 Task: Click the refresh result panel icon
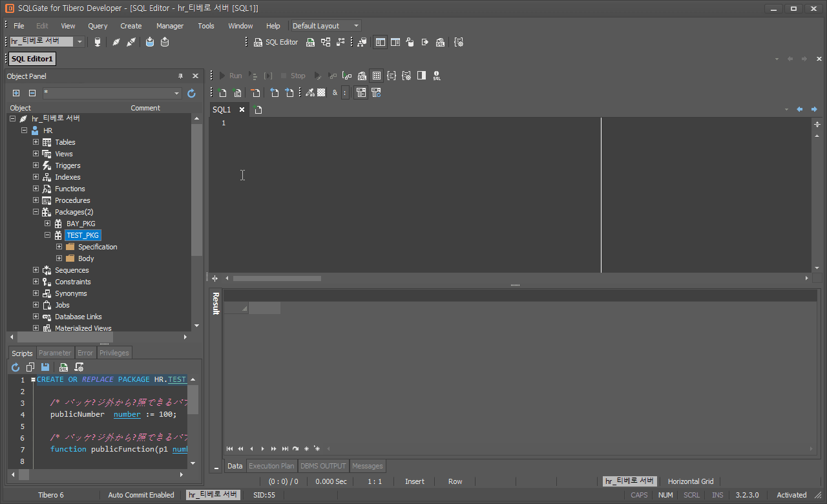[375, 92]
